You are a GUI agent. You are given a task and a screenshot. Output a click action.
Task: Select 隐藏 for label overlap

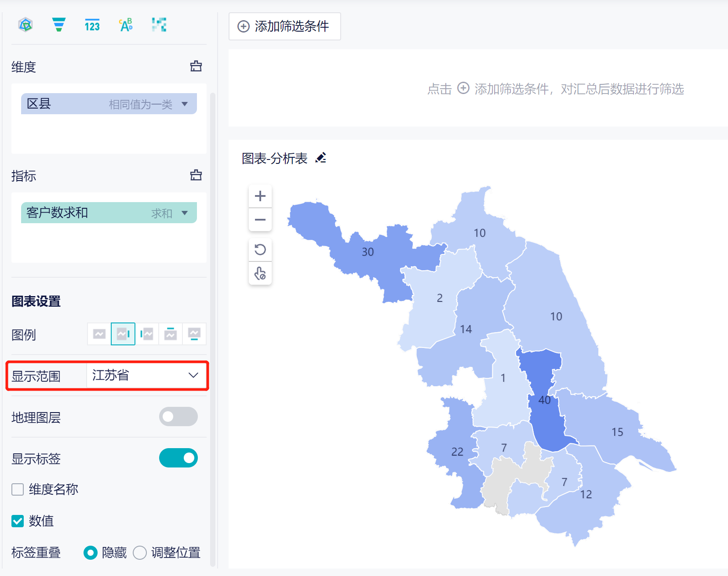pos(91,552)
